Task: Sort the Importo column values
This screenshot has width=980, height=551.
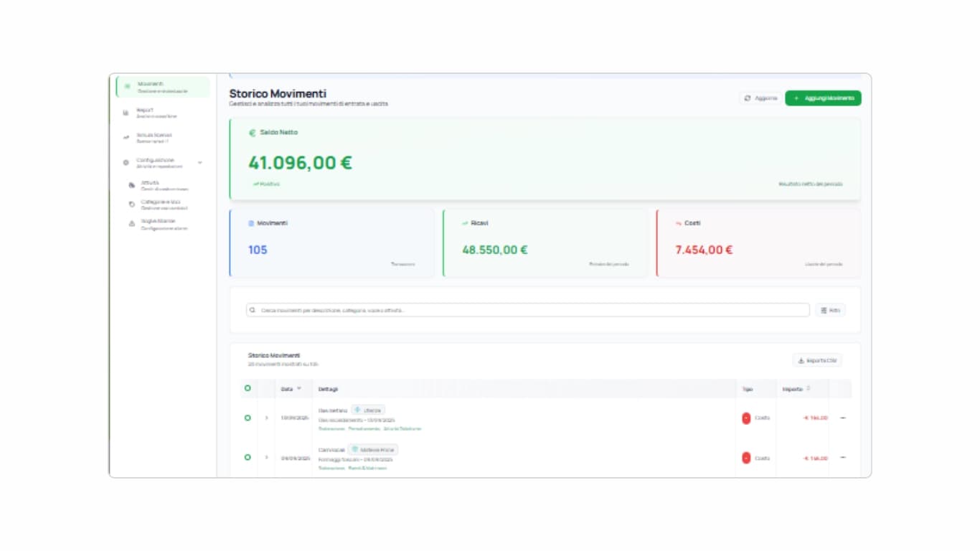Action: tap(794, 388)
